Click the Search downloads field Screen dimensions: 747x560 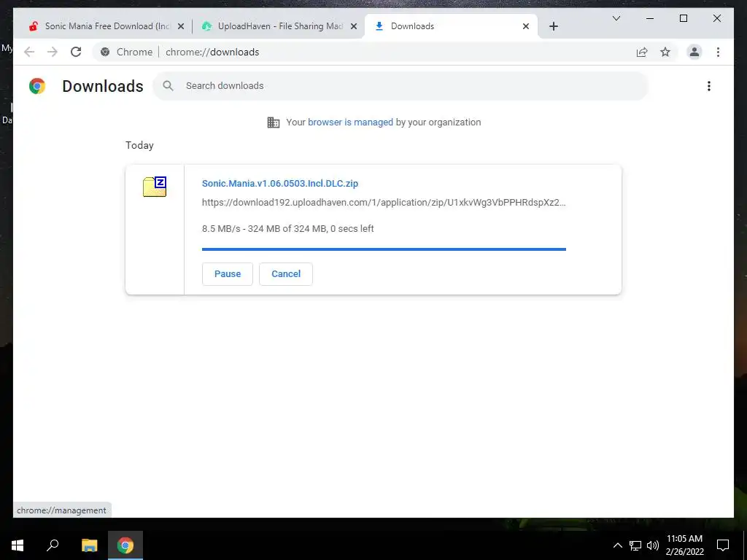coord(400,86)
